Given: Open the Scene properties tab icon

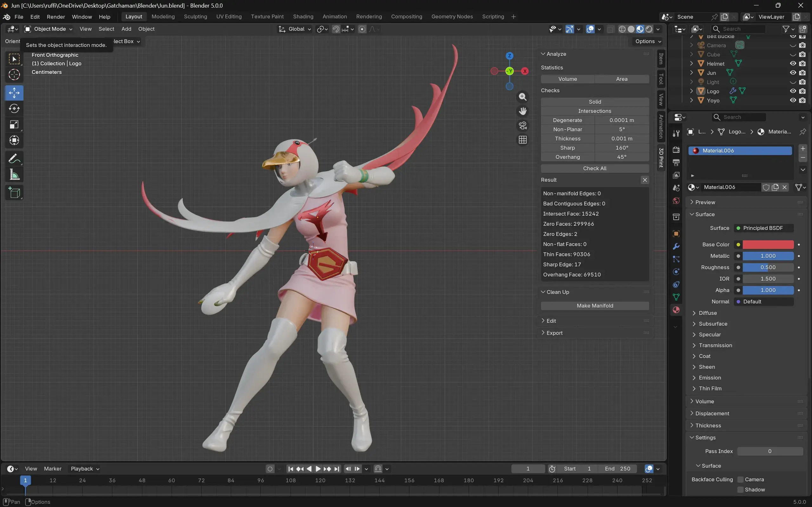Looking at the screenshot, I should click(676, 188).
